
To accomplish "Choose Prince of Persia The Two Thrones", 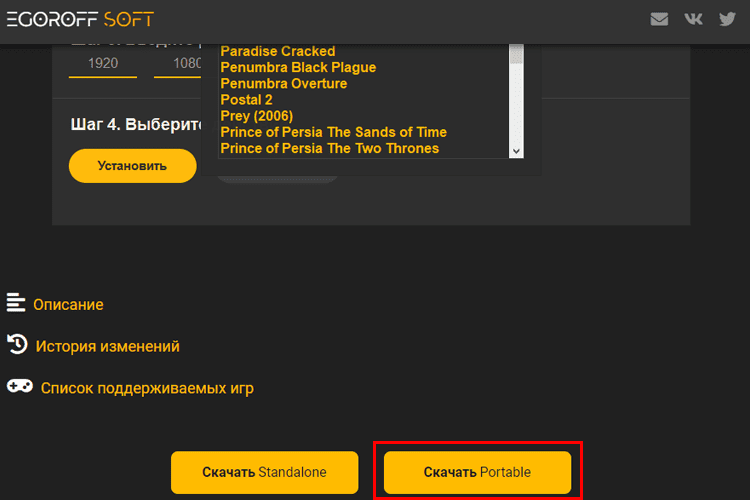I will (330, 148).
